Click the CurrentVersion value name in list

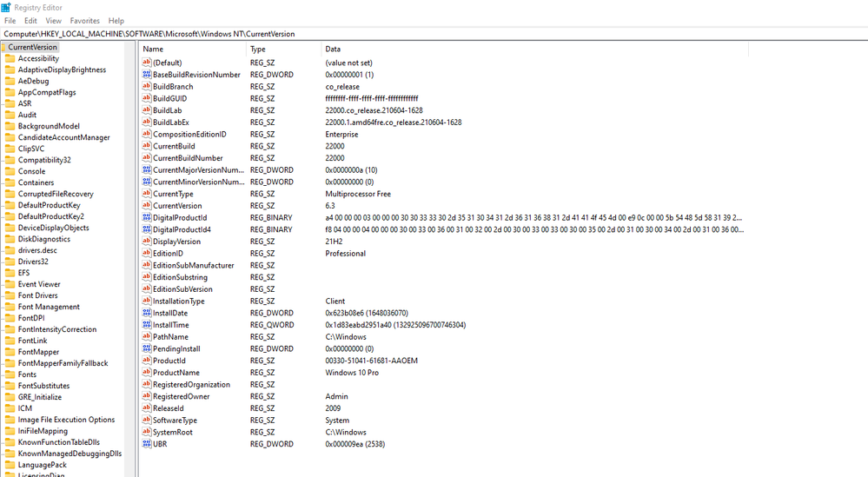178,205
